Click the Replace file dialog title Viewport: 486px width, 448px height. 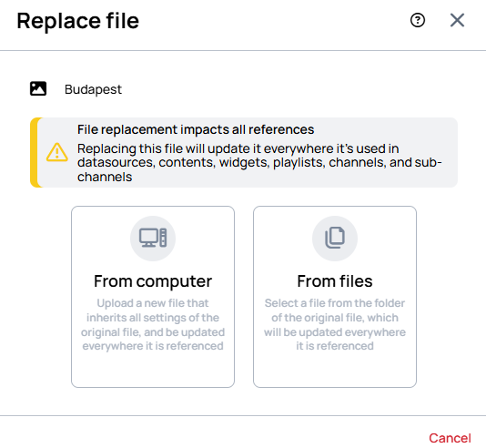coord(77,21)
